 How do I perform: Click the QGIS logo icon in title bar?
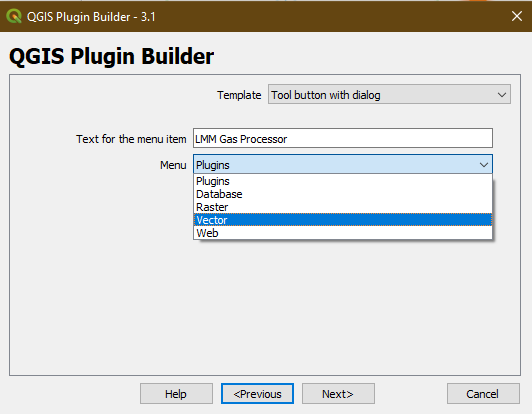click(14, 16)
